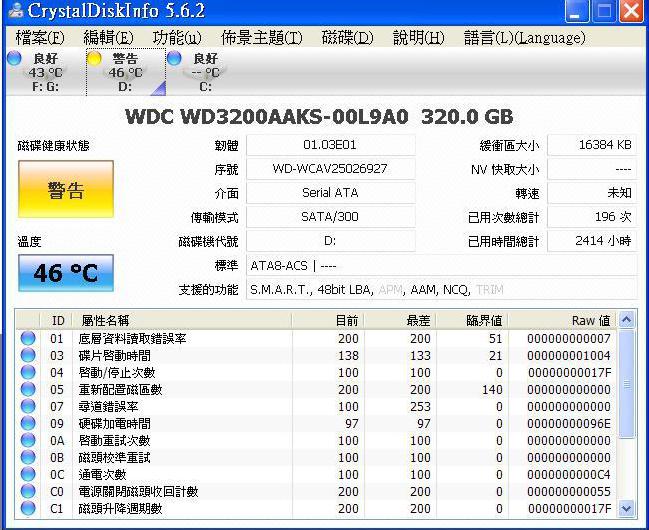This screenshot has height=530, width=649.
Task: Click the attribute list scrollbar thumb
Action: 626,383
